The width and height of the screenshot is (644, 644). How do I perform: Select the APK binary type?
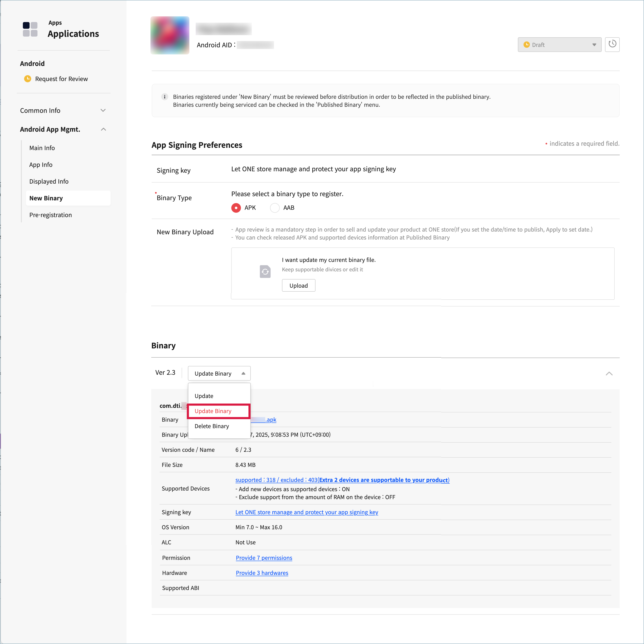coord(236,208)
